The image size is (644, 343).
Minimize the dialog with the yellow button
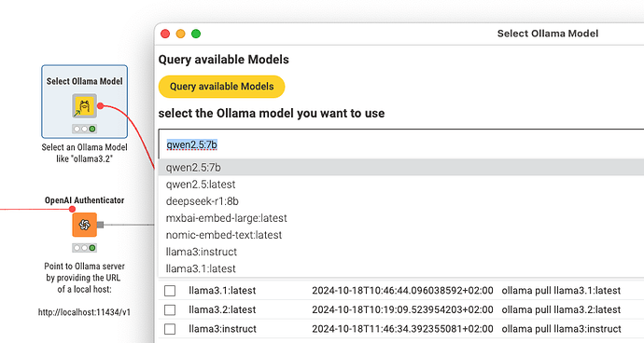coord(181,34)
